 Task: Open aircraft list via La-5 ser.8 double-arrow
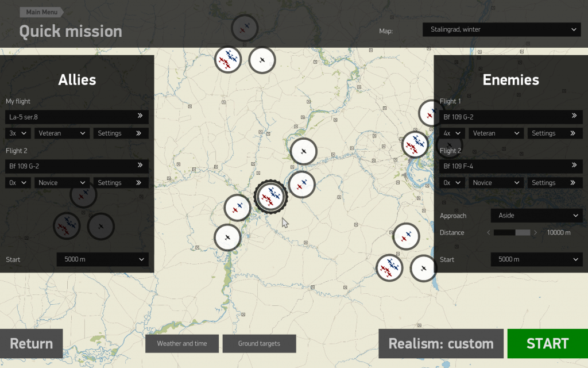pyautogui.click(x=140, y=117)
